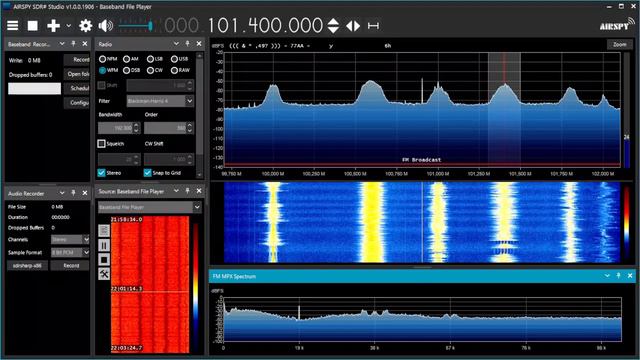This screenshot has width=640, height=360.
Task: Expand Audio Recorder panel menu chevron
Action: coord(62,193)
